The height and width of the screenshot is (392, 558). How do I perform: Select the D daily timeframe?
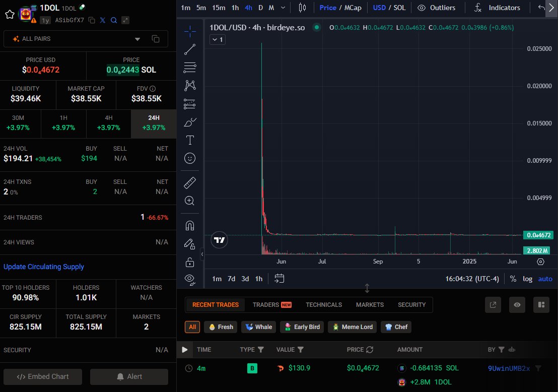[260, 8]
